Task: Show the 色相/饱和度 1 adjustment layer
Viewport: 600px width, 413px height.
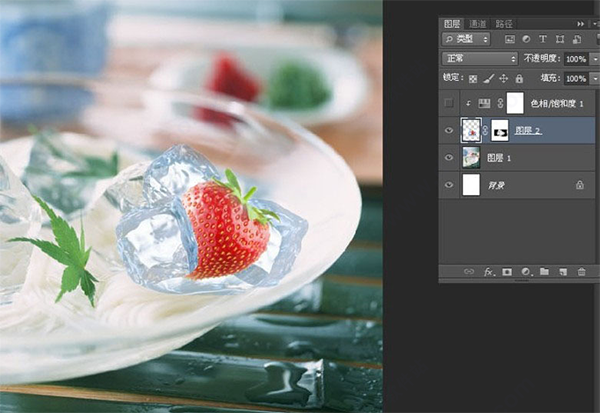Action: (x=449, y=103)
